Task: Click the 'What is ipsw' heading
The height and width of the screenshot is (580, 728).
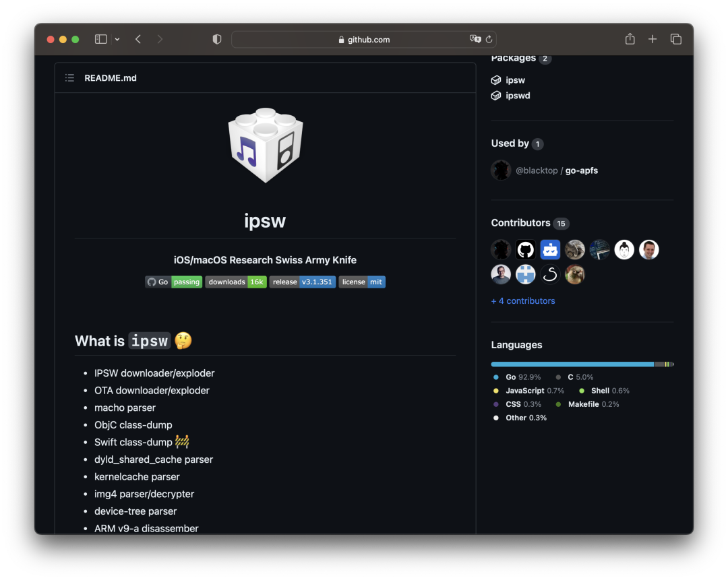Action: (133, 341)
